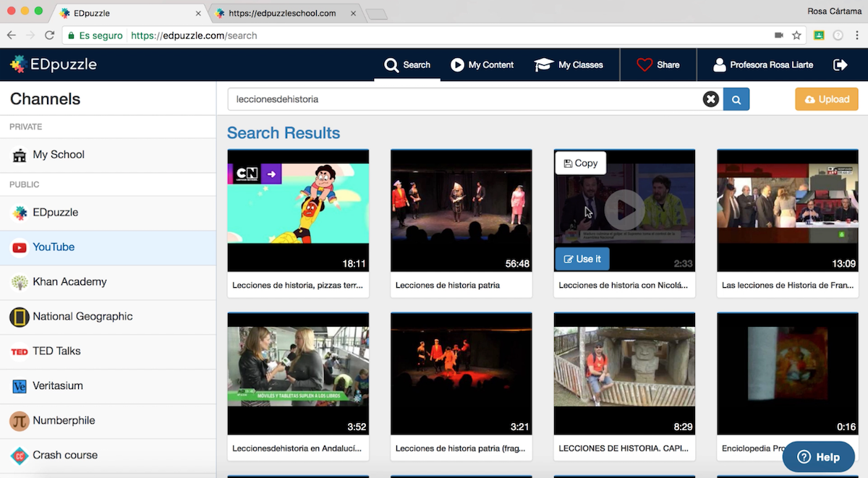Screen dimensions: 868x478
Task: Open the My Classes section
Action: [x=569, y=65]
